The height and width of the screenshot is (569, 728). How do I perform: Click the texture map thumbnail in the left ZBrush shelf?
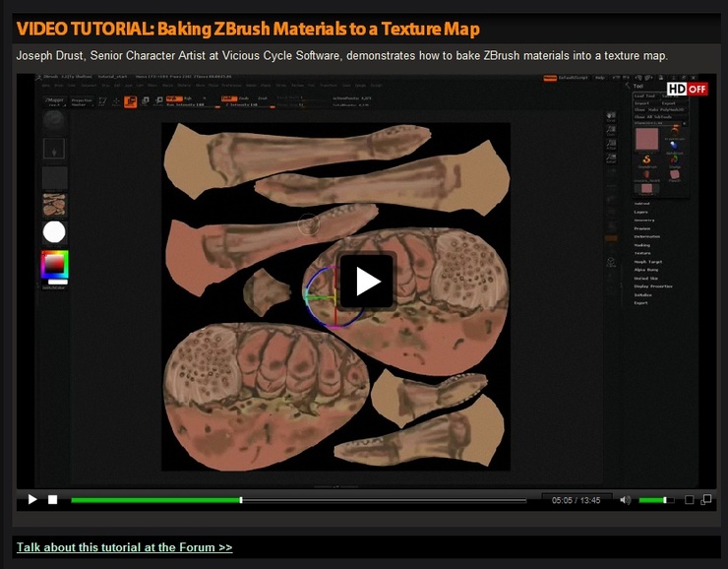point(54,205)
